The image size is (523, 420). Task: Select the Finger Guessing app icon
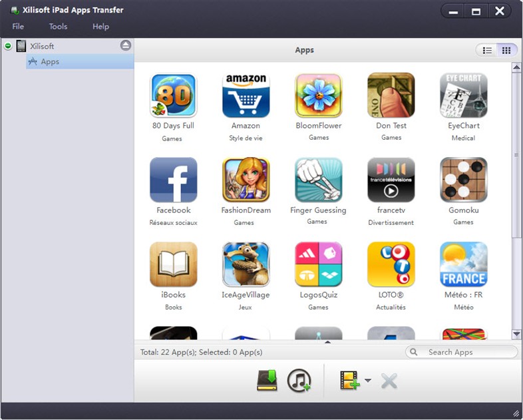319,180
